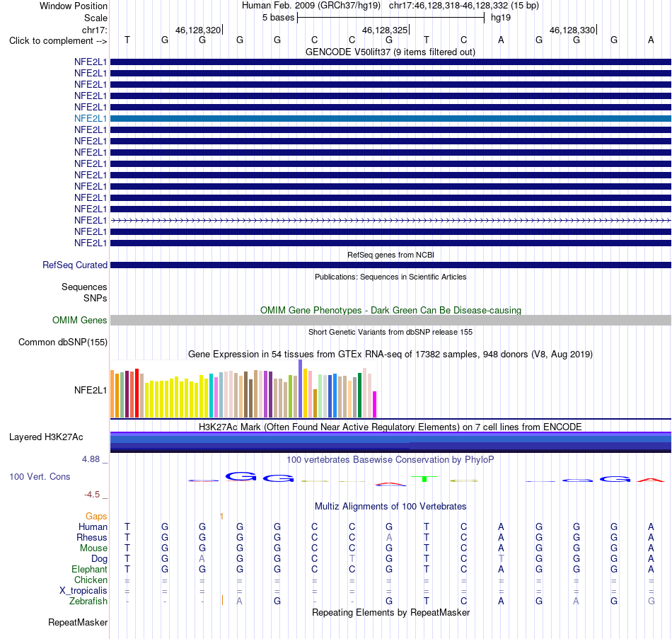Open the Layered H3K27Ac track label
Viewport: 672px width, 639px height.
[46, 437]
